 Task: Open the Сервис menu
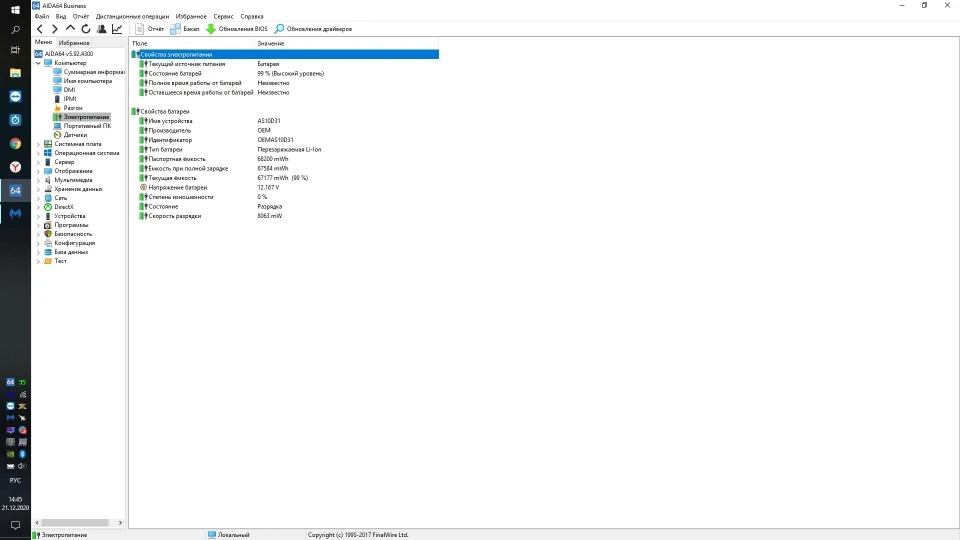(x=223, y=17)
